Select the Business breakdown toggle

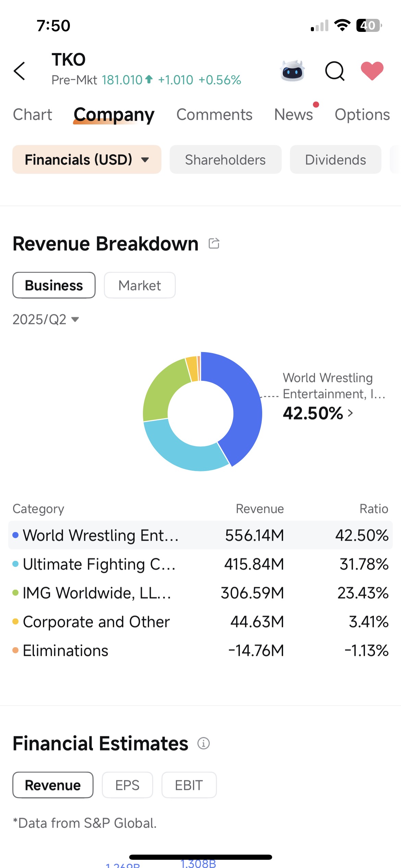click(54, 285)
